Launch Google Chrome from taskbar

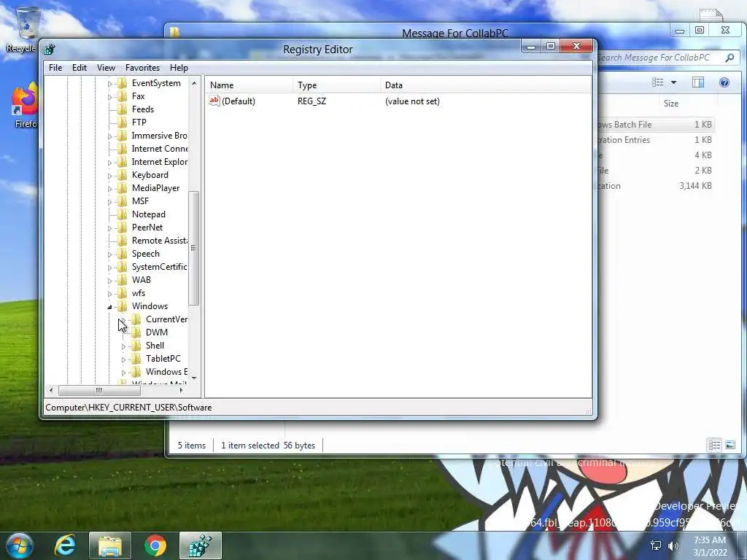[x=155, y=545]
